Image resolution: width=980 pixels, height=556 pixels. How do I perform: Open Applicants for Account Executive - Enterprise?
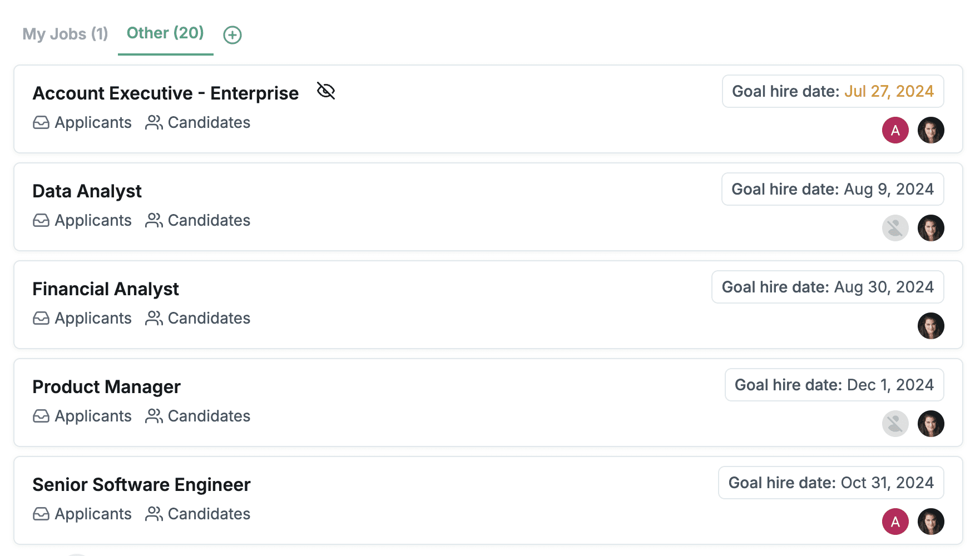82,122
